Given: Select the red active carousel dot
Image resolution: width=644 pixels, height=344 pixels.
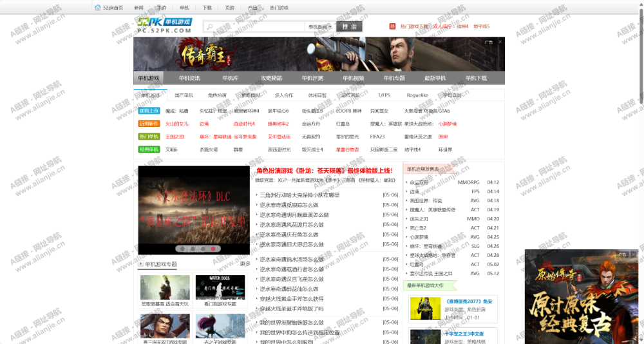Looking at the screenshot, I should click(213, 249).
